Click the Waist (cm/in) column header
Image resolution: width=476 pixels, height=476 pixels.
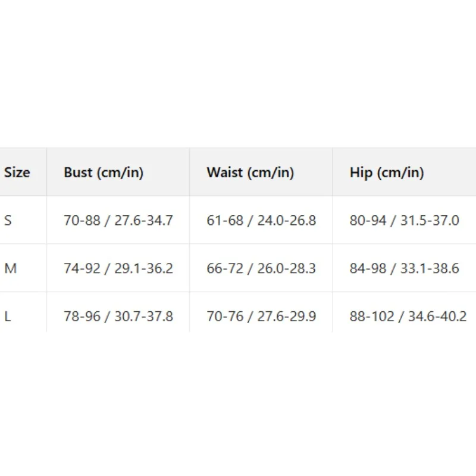click(250, 173)
